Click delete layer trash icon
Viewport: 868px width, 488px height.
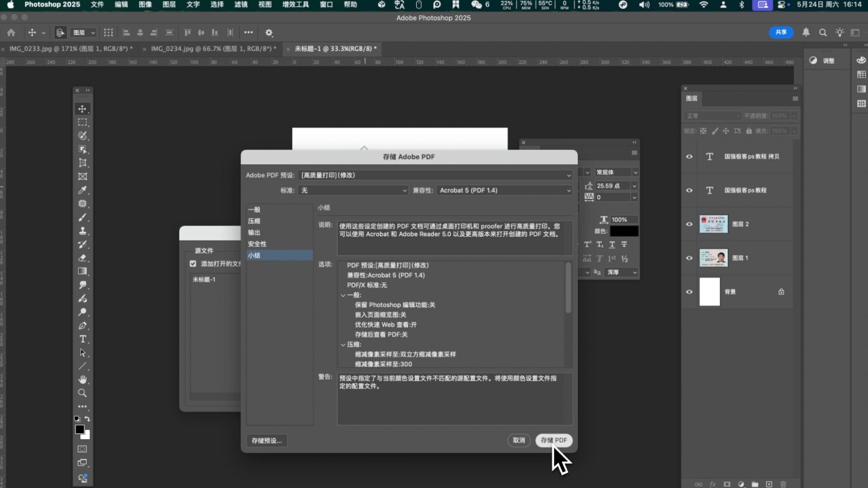783,484
